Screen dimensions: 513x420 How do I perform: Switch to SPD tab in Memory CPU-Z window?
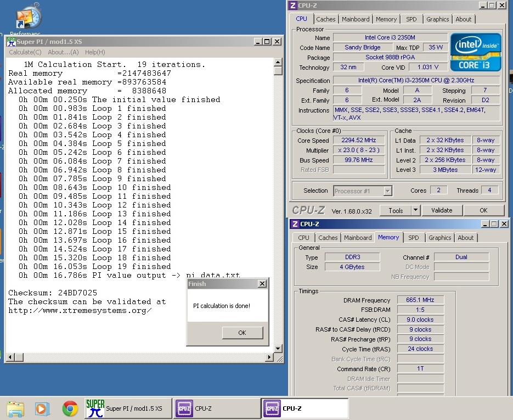[x=414, y=238]
